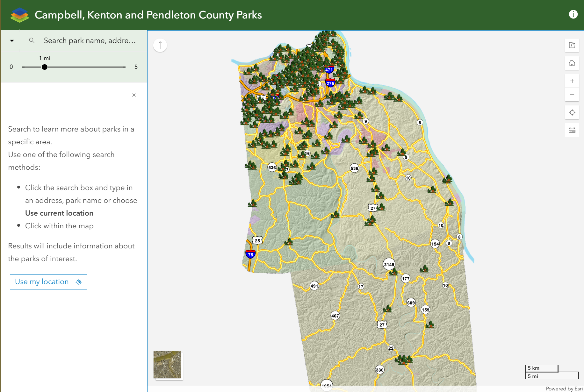Click the route 3149 marker

tap(389, 264)
